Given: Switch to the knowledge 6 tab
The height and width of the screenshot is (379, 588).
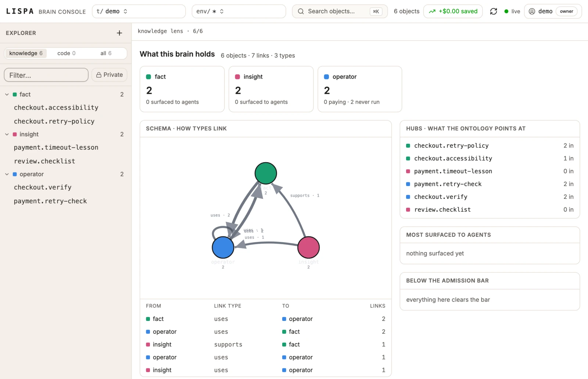Looking at the screenshot, I should coord(26,53).
